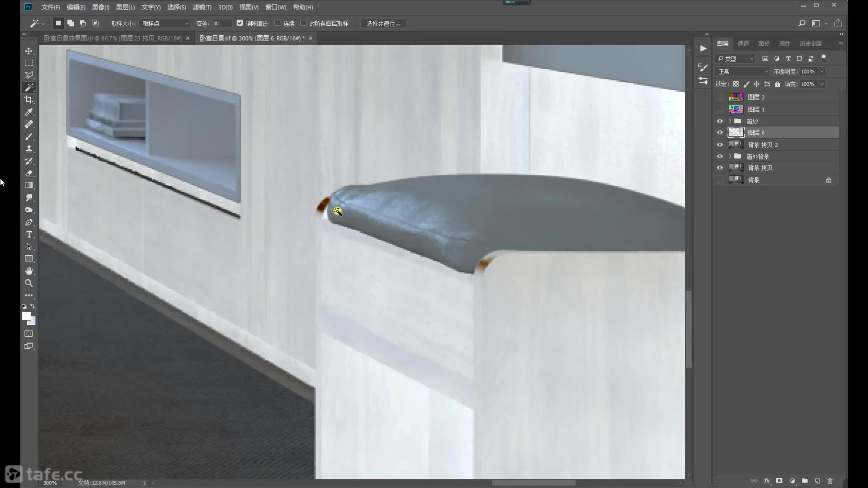
Task: Select the Zoom tool
Action: [29, 283]
